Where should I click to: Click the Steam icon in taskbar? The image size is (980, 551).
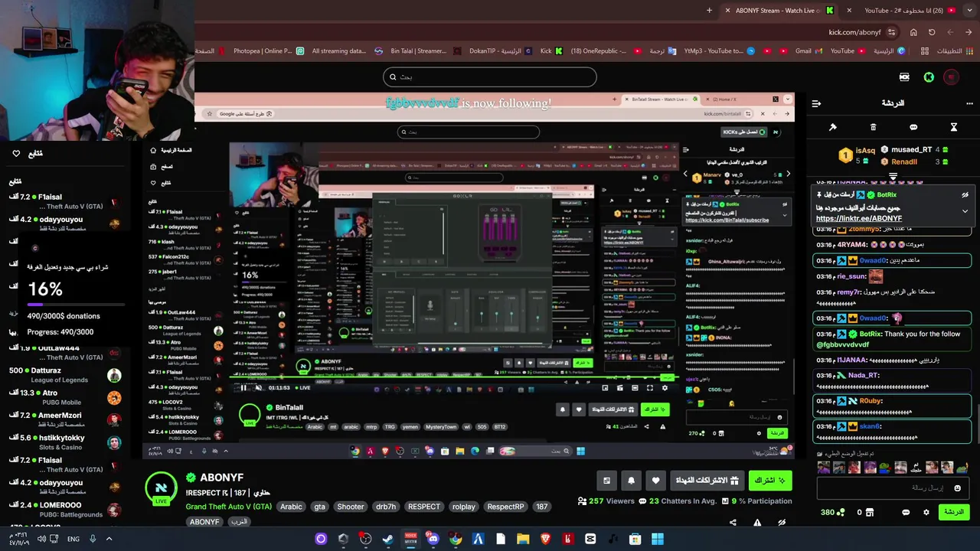[x=387, y=539]
